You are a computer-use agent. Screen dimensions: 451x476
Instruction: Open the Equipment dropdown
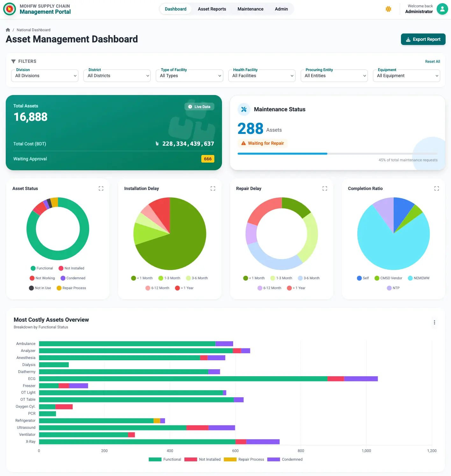tap(406, 76)
